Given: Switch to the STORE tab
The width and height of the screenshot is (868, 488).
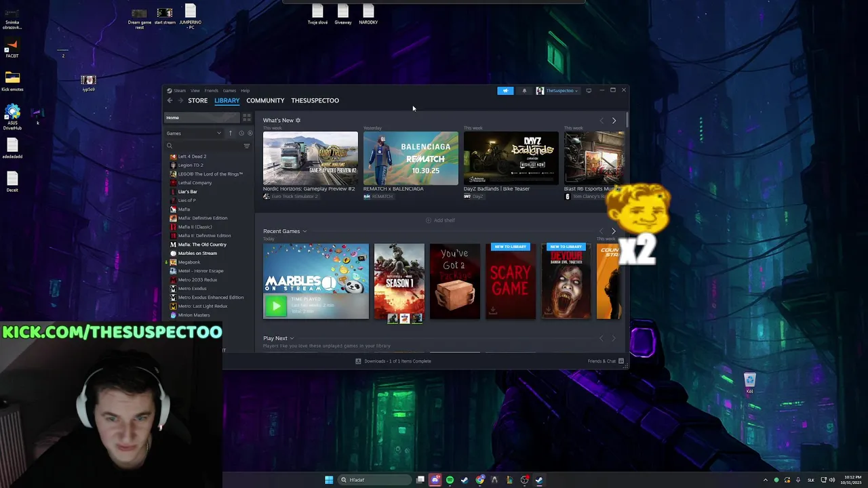Looking at the screenshot, I should [x=198, y=100].
